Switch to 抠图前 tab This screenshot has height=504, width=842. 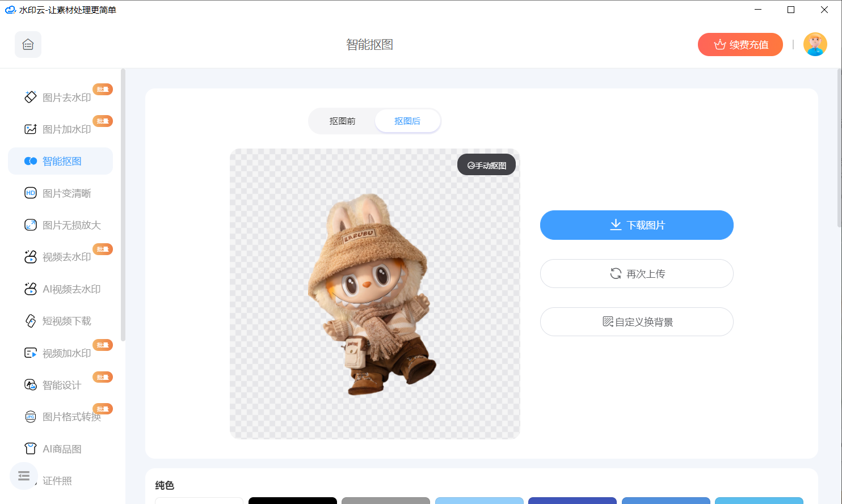pos(342,121)
